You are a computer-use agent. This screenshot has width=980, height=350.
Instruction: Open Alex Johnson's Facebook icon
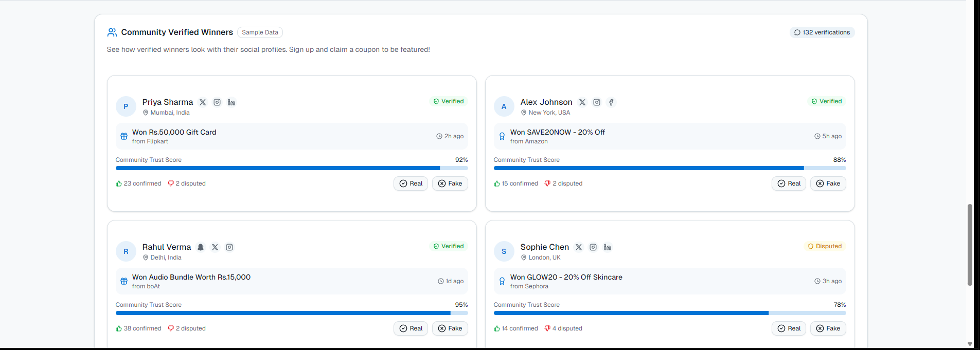(611, 102)
